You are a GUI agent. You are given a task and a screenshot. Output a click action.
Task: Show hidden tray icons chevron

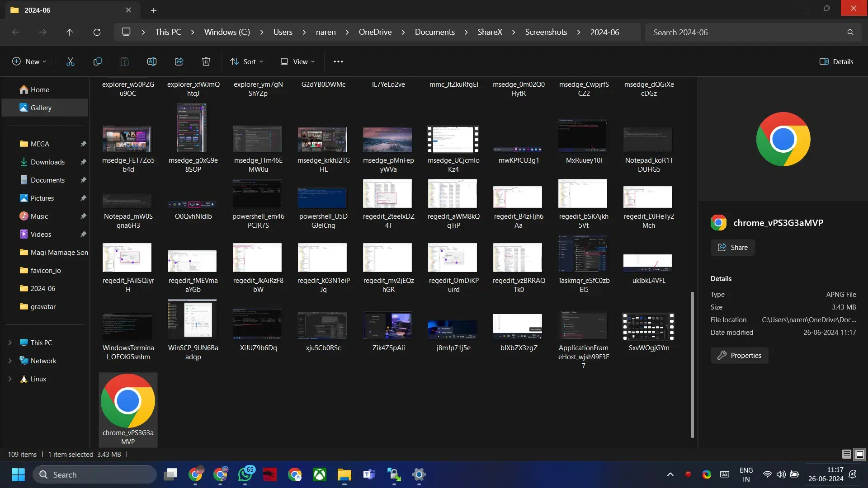(670, 474)
